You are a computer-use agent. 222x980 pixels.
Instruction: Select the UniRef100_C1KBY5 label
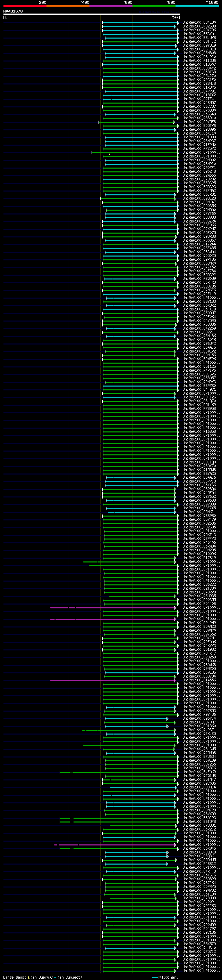(x=199, y=87)
